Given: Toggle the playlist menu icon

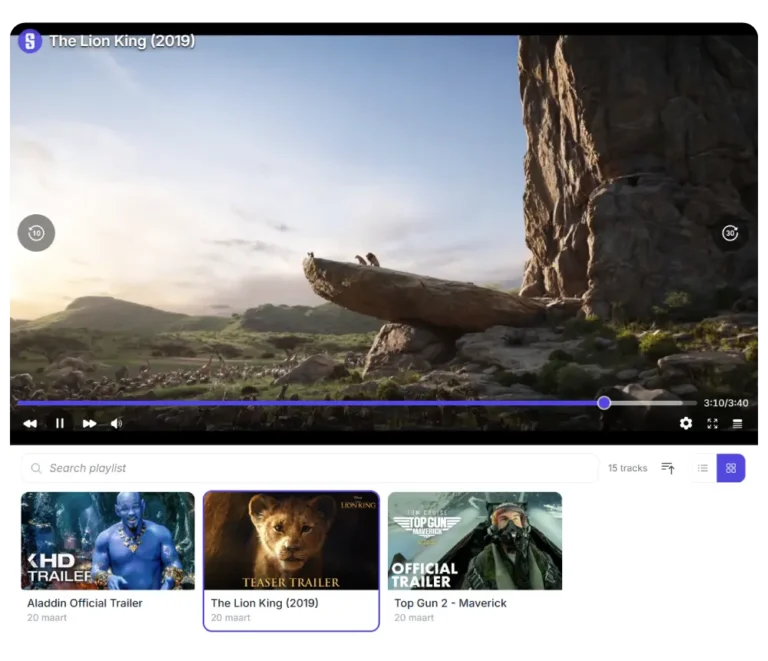Looking at the screenshot, I should [737, 424].
